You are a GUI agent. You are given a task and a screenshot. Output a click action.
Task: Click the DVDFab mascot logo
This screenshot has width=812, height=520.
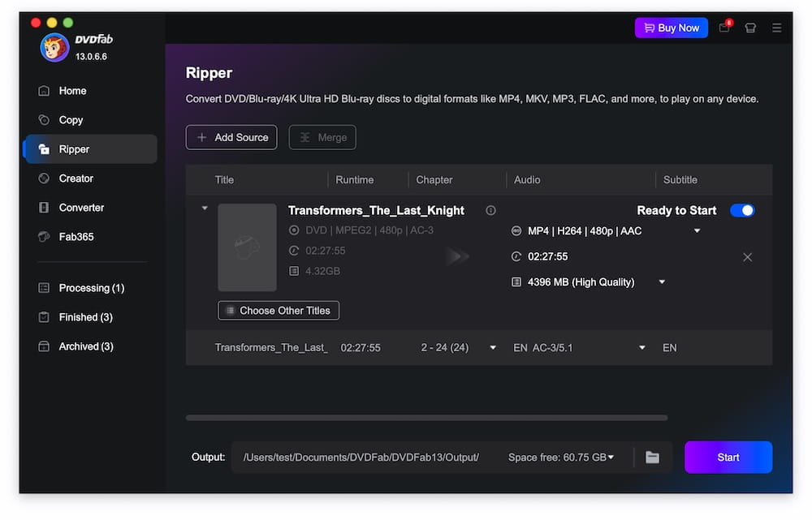click(54, 47)
